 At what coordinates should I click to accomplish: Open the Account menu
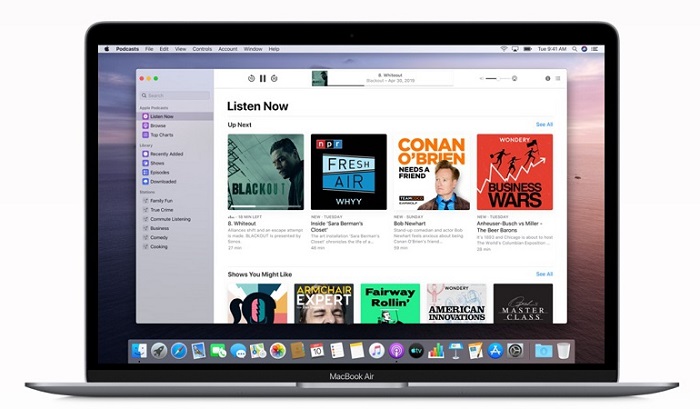click(228, 49)
